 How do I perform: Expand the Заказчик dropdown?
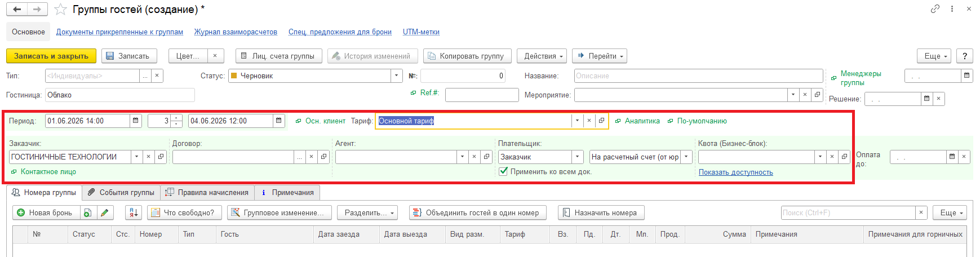137,157
